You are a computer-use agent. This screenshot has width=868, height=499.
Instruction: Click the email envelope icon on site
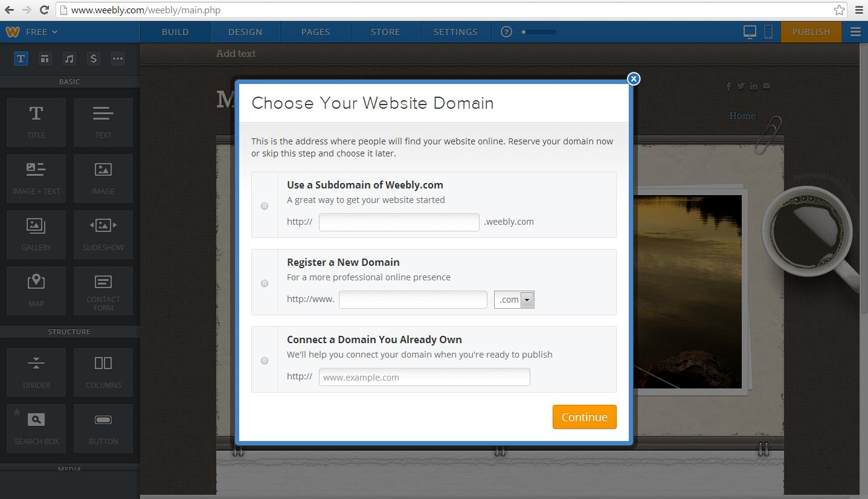[x=767, y=86]
